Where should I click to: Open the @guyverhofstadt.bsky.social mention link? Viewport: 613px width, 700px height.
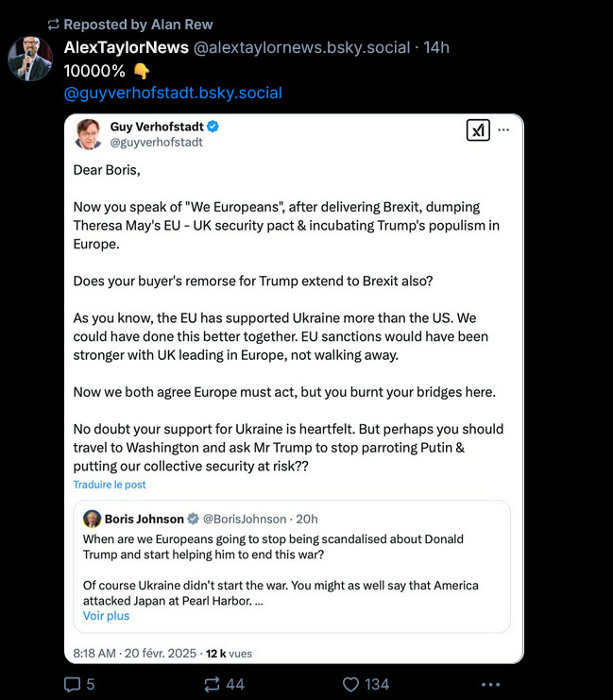point(172,93)
